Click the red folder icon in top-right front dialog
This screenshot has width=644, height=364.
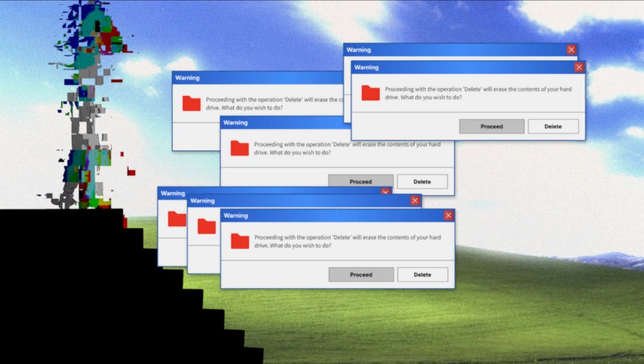click(x=370, y=93)
